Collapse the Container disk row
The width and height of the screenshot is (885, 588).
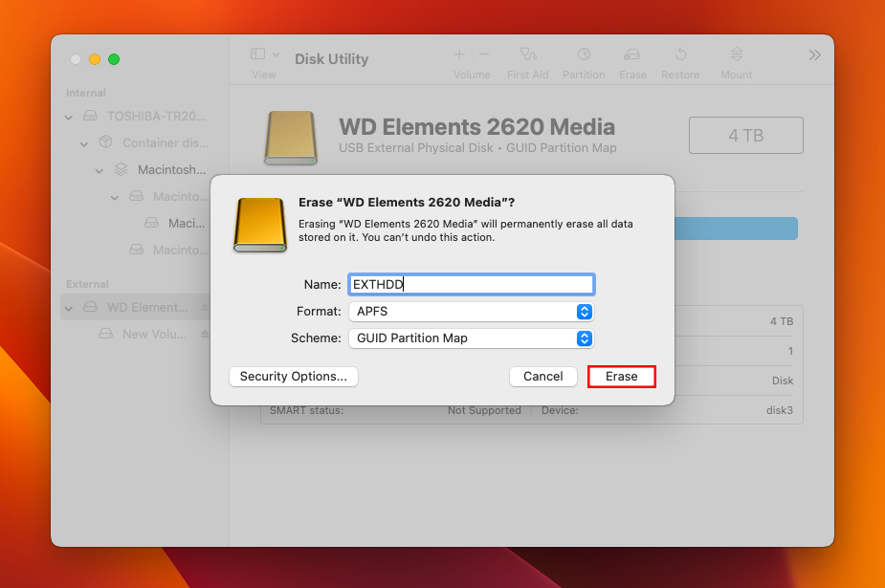coord(84,143)
